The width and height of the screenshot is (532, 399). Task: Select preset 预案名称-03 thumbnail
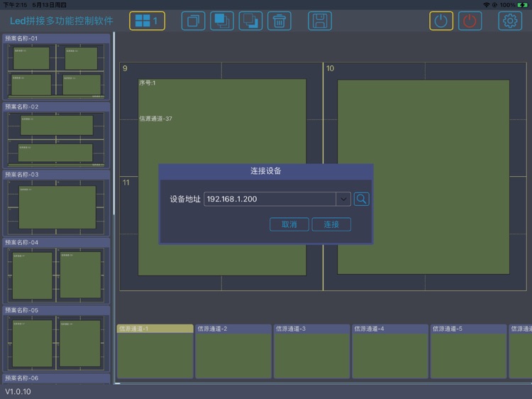point(56,203)
